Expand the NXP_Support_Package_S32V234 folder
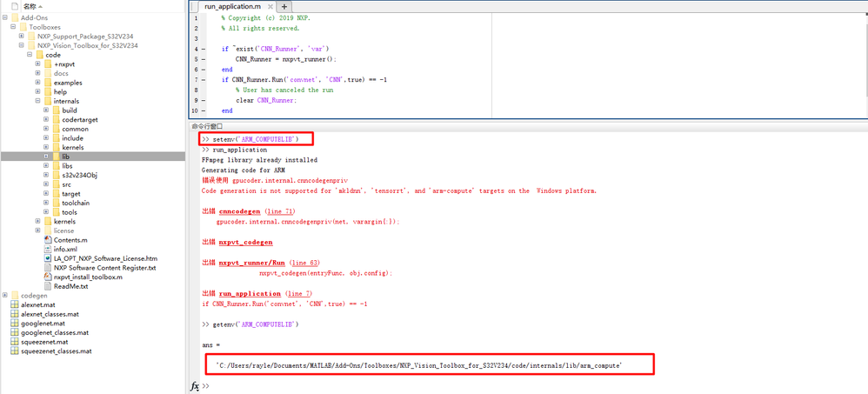Viewport: 868px width, 394px height. [21, 36]
